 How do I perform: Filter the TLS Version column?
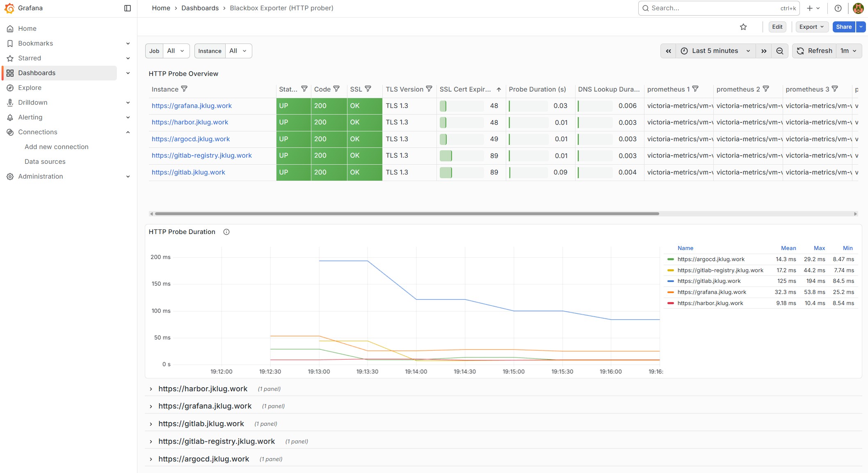(429, 89)
